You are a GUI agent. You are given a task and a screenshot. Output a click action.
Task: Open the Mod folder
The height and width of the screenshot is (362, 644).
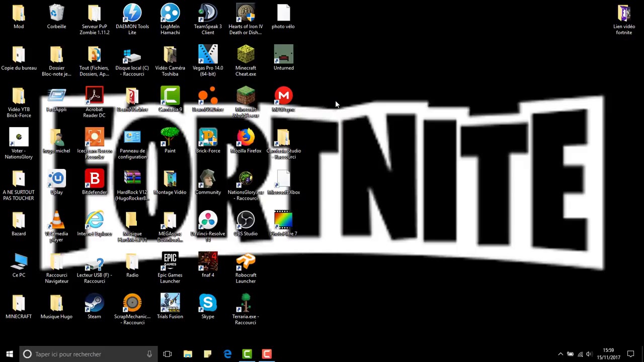click(x=19, y=16)
